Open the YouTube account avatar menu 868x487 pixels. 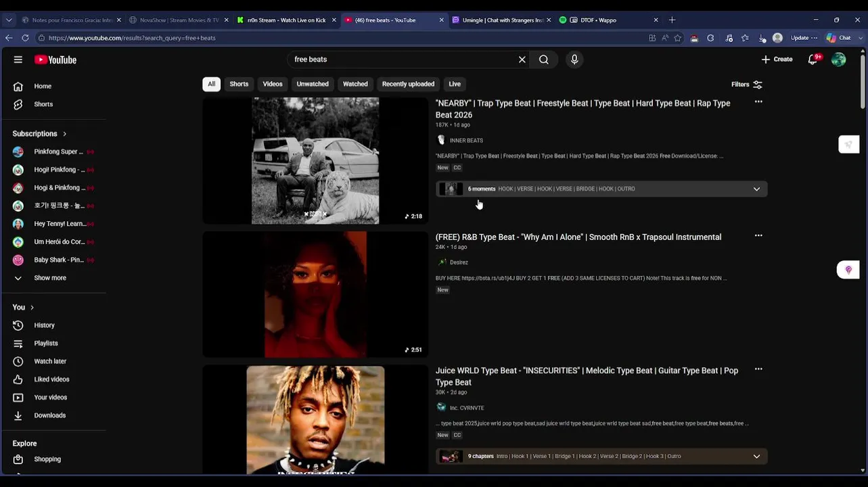tap(839, 60)
